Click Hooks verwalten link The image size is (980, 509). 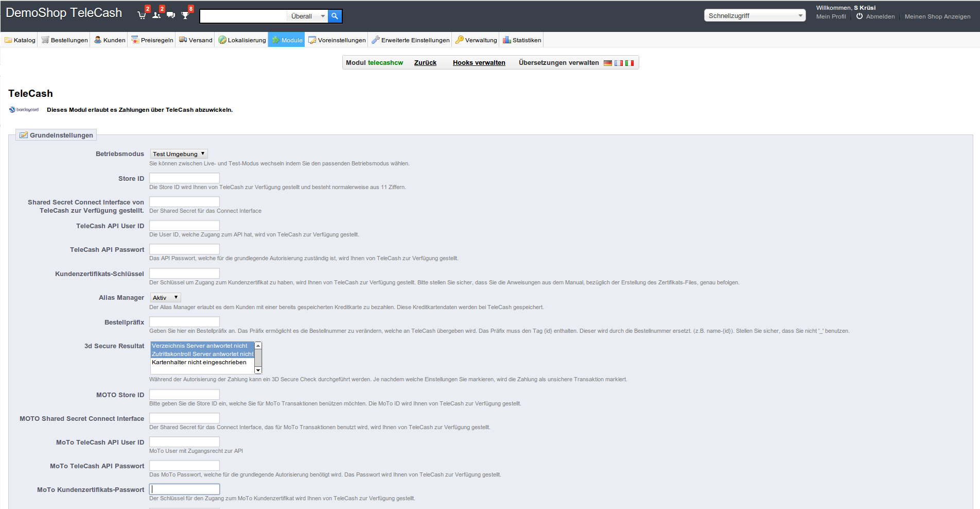[479, 63]
